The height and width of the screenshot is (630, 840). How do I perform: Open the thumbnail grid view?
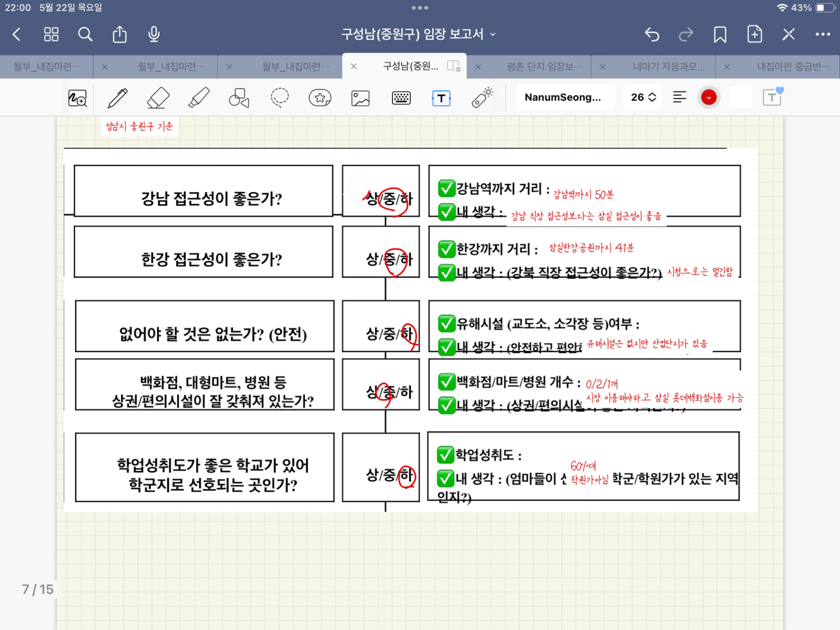(51, 34)
